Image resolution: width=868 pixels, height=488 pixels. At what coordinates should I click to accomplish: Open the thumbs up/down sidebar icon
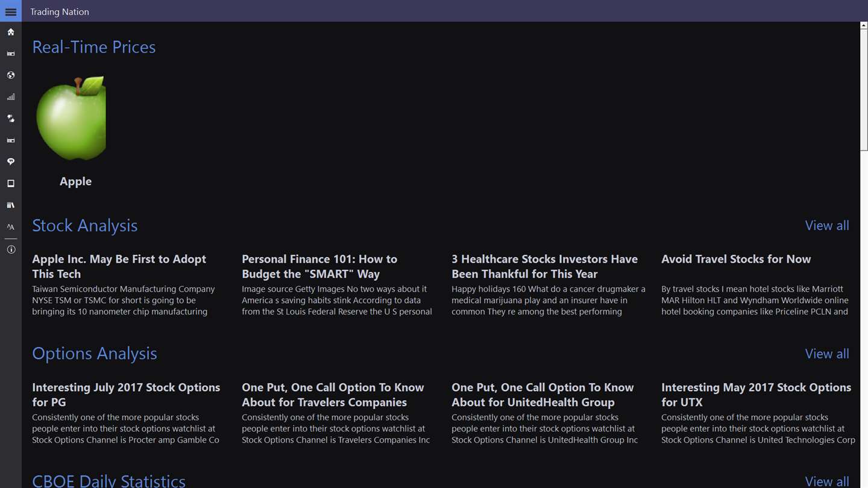[11, 119]
